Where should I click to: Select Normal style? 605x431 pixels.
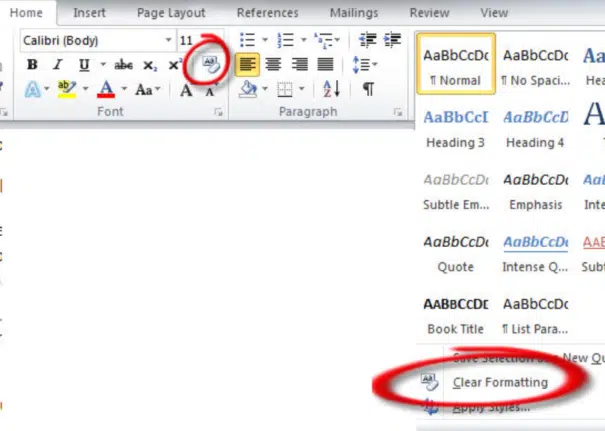pyautogui.click(x=456, y=64)
